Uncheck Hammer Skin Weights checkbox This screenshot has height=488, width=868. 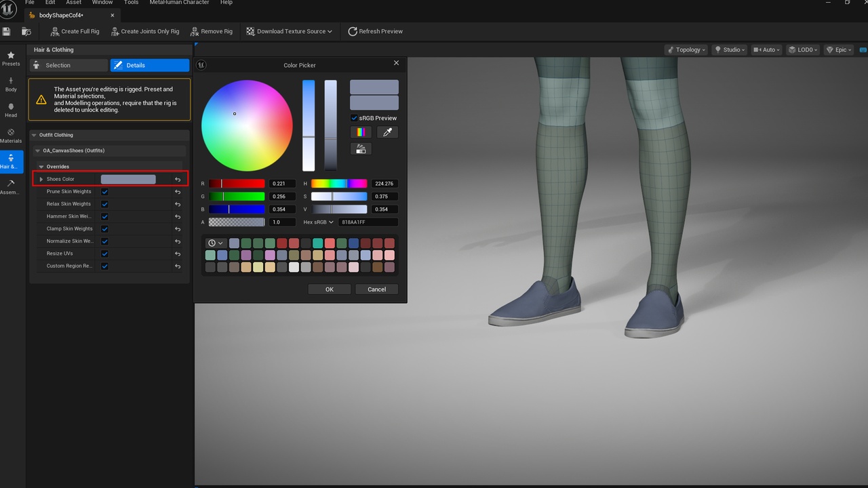(104, 217)
